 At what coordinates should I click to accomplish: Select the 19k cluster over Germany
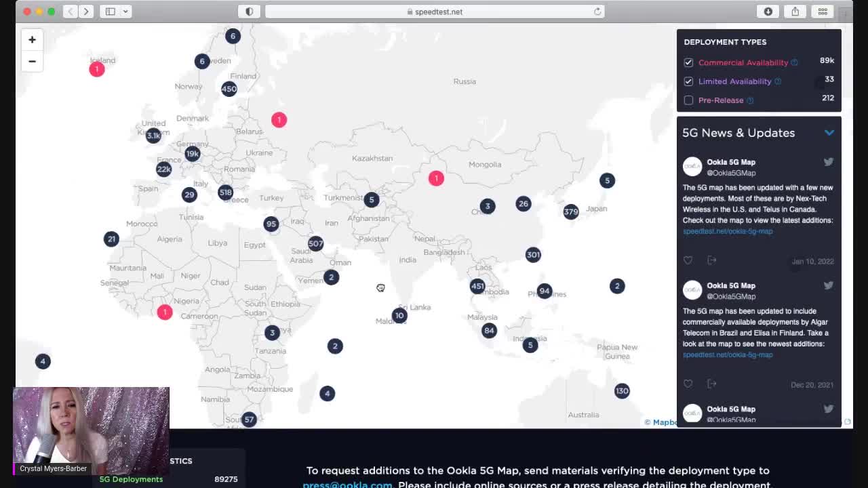(193, 154)
